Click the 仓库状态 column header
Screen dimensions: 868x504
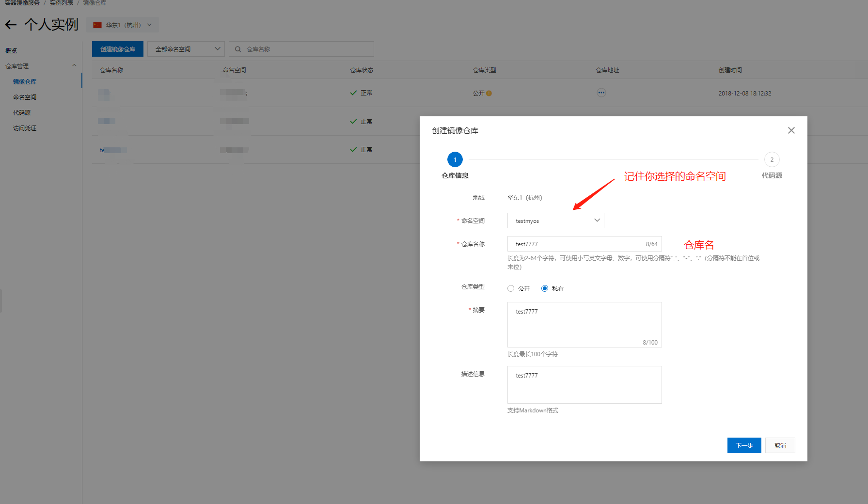[362, 70]
